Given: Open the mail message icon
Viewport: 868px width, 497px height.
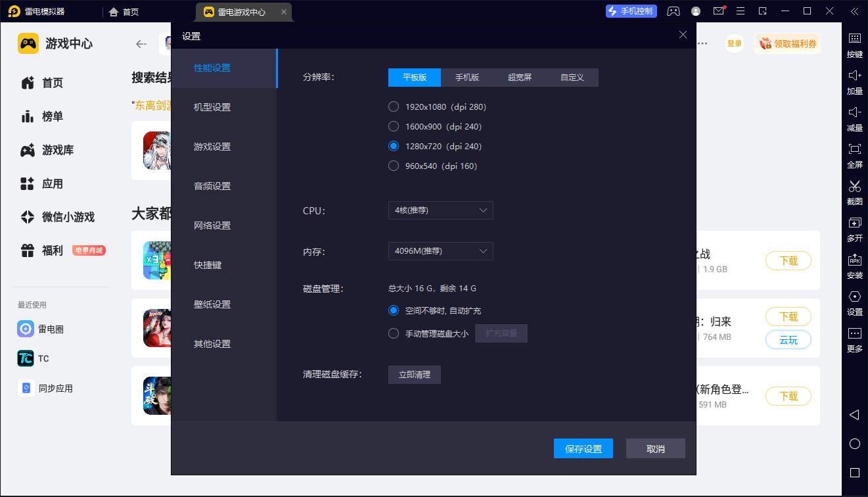Looking at the screenshot, I should 718,11.
